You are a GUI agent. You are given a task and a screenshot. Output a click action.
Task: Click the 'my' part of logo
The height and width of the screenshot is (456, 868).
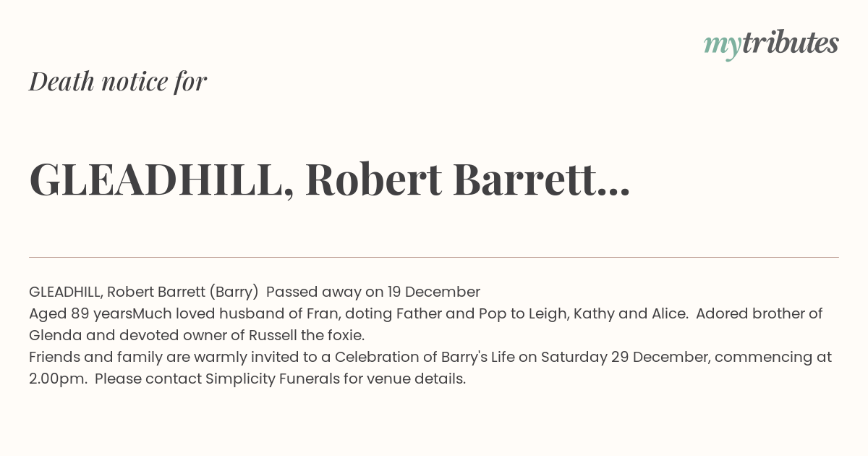pyautogui.click(x=722, y=46)
